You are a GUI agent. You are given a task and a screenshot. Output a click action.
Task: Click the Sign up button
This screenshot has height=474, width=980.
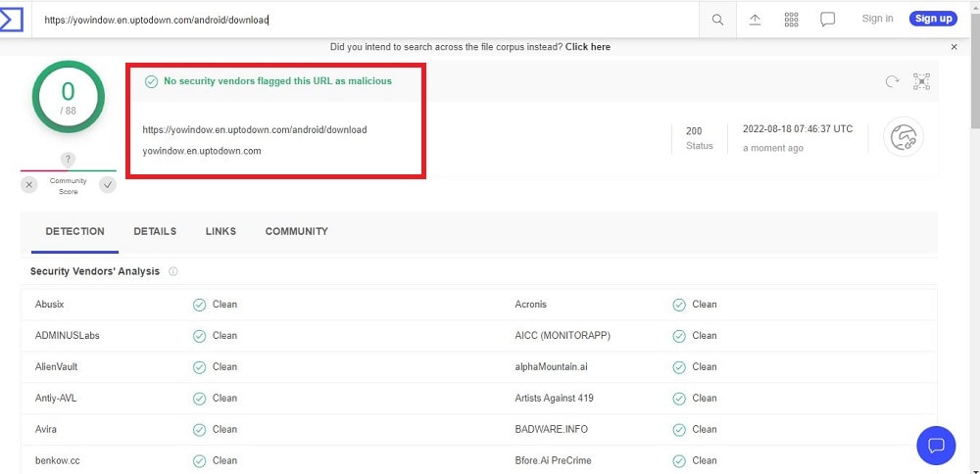point(933,19)
